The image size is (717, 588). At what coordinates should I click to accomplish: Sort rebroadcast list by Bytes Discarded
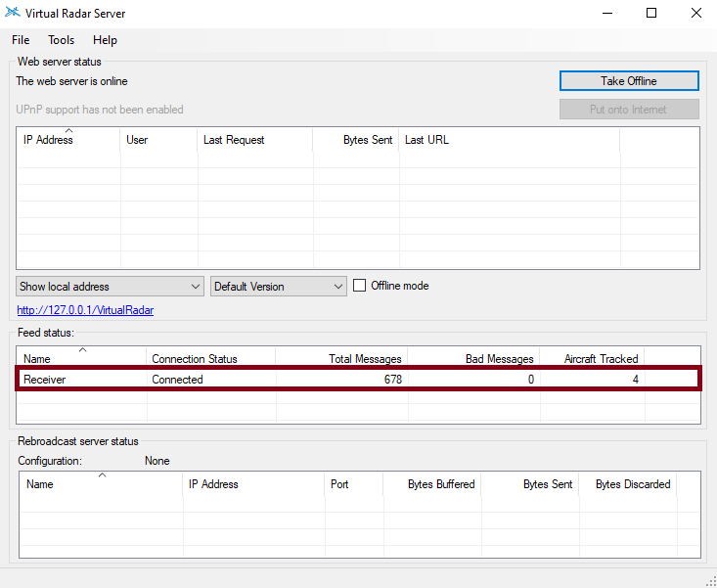(x=628, y=483)
